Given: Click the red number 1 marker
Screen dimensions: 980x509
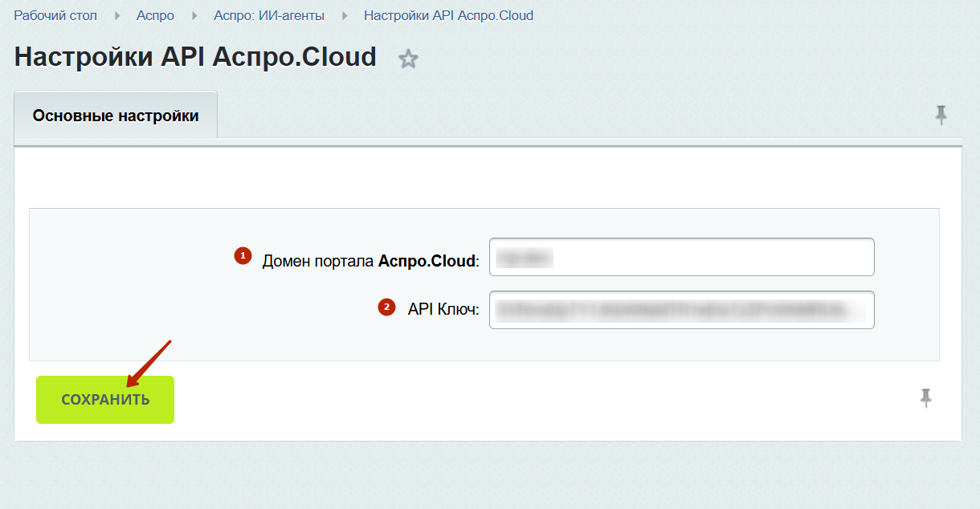Looking at the screenshot, I should 243,255.
